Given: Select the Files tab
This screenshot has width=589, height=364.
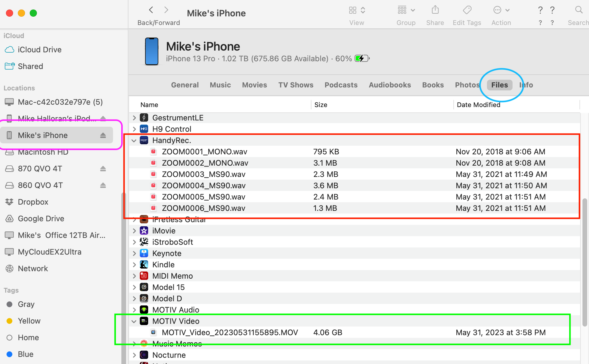Looking at the screenshot, I should click(x=499, y=85).
